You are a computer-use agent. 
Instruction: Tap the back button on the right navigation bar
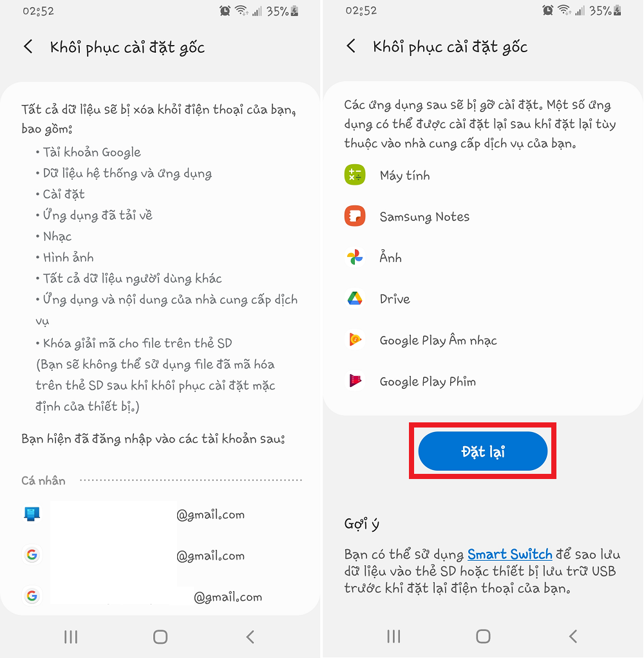(573, 636)
